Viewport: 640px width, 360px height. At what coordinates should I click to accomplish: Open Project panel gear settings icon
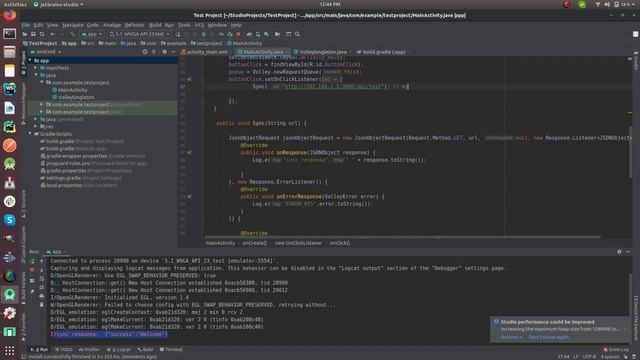(x=164, y=52)
